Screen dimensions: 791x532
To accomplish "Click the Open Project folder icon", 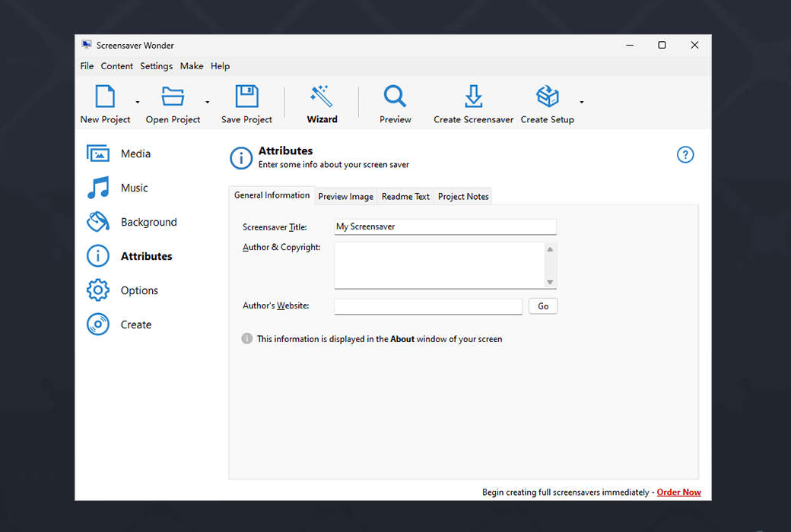I will click(173, 96).
